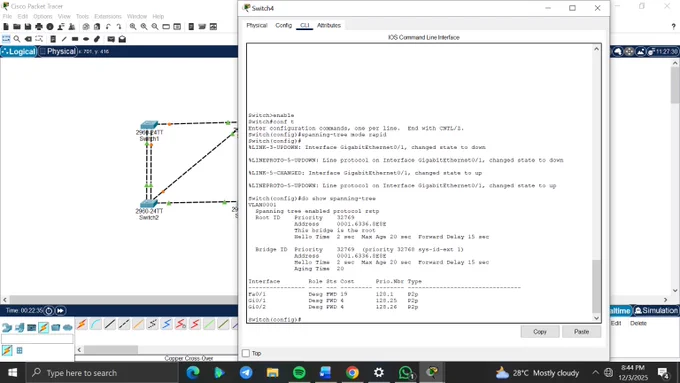Toggle the Top checkbox in Switch4 window
The height and width of the screenshot is (383, 680).
click(x=246, y=353)
